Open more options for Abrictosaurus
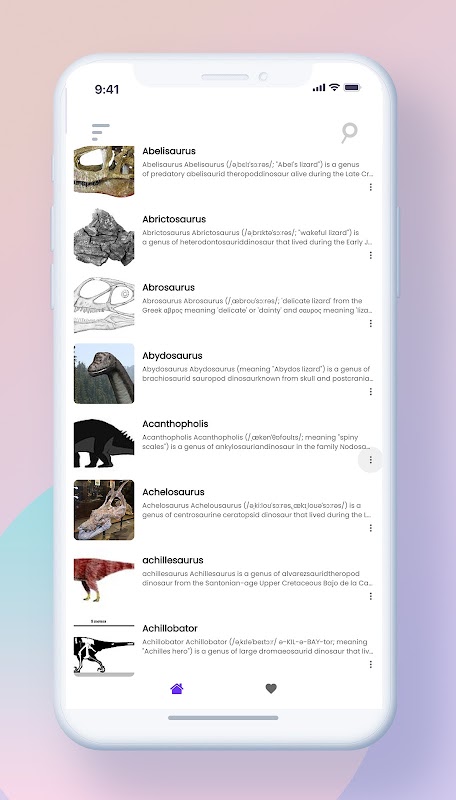This screenshot has height=800, width=456. 370,255
